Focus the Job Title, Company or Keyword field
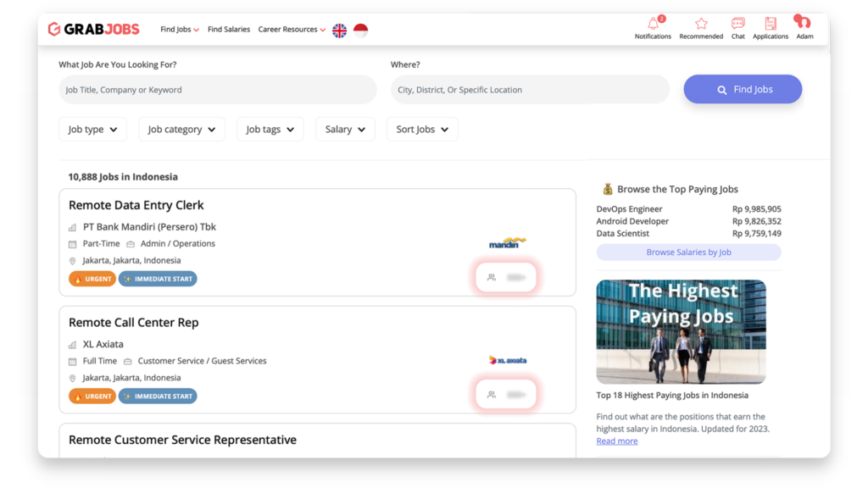Viewport: 868px width, 488px height. [x=218, y=90]
